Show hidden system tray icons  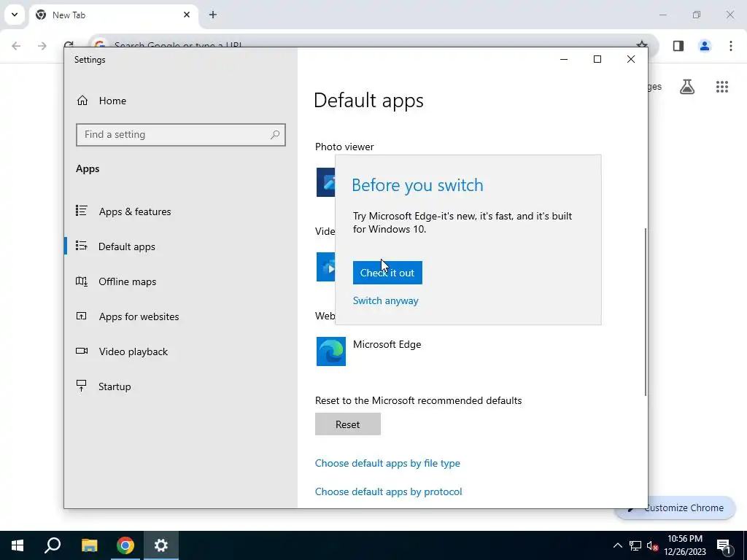point(617,545)
